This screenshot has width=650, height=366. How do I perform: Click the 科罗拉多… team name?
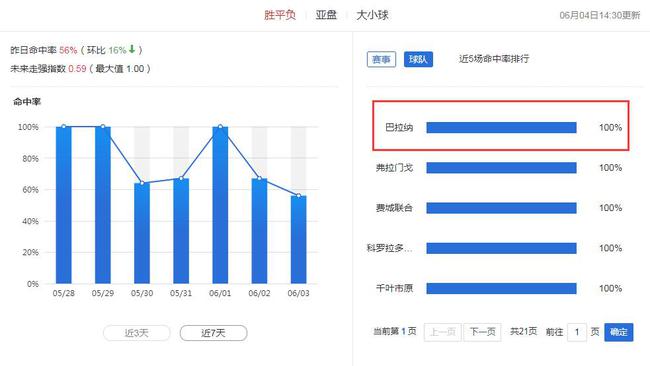coord(390,248)
